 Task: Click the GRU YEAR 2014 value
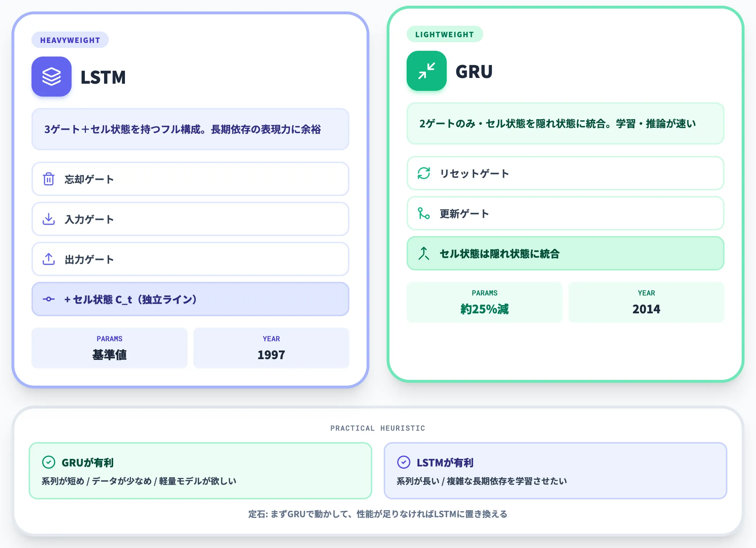pyautogui.click(x=646, y=309)
